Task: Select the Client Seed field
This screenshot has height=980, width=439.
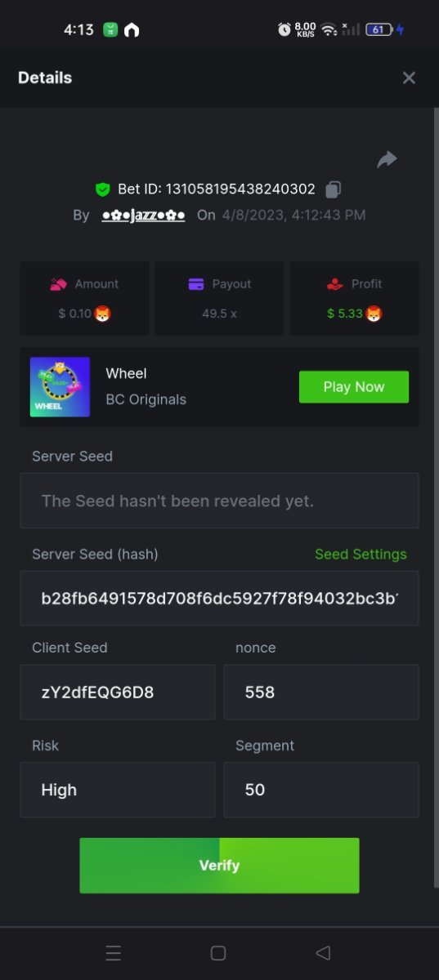Action: coord(118,692)
